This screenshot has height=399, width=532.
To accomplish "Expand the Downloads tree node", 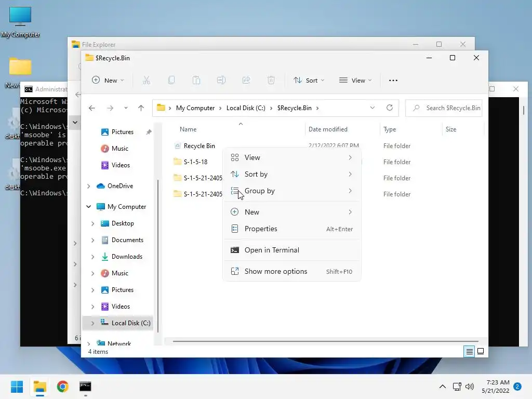I will coord(92,257).
